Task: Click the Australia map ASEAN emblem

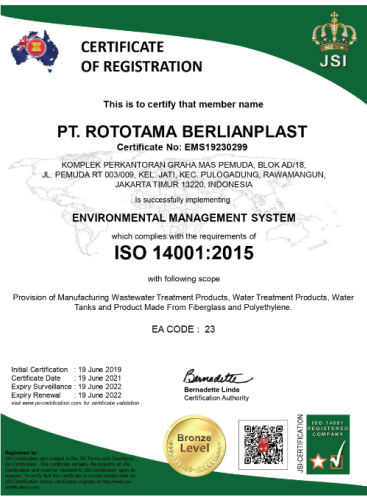Action: (35, 50)
